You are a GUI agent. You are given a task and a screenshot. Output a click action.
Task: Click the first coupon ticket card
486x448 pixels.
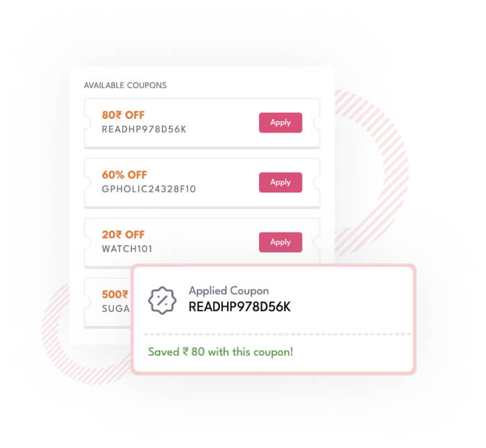coord(202,123)
